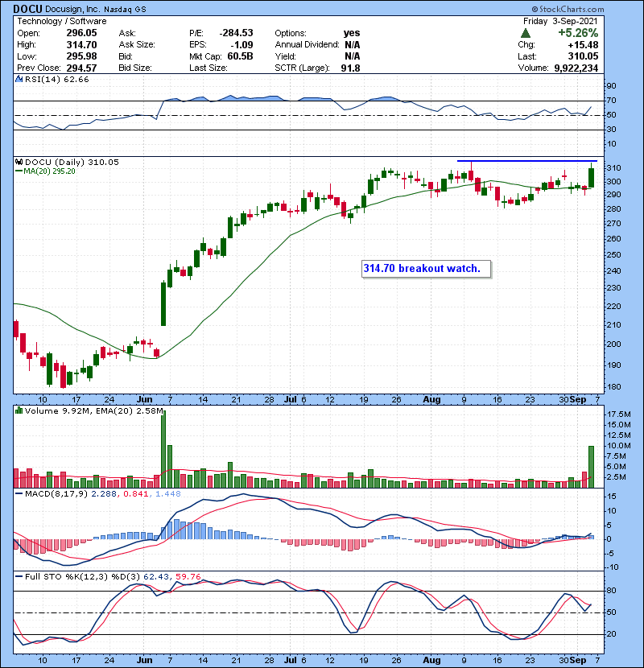Click the RSI(14) 62.66 indicator label
Screen dimensions: 644x668
coord(56,79)
